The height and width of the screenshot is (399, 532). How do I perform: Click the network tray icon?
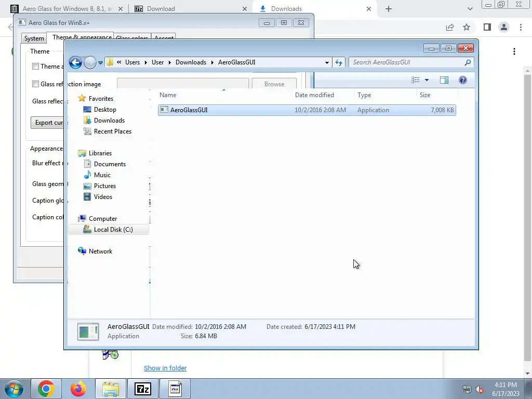467,390
